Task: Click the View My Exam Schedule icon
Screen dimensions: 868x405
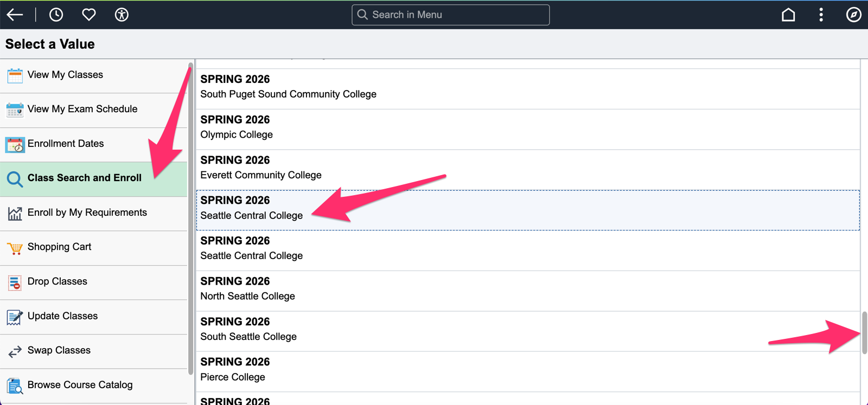Action: pos(15,110)
